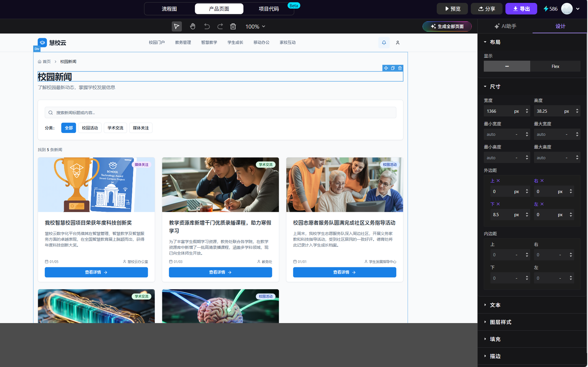Click the 最小宽度 auto field

click(507, 134)
